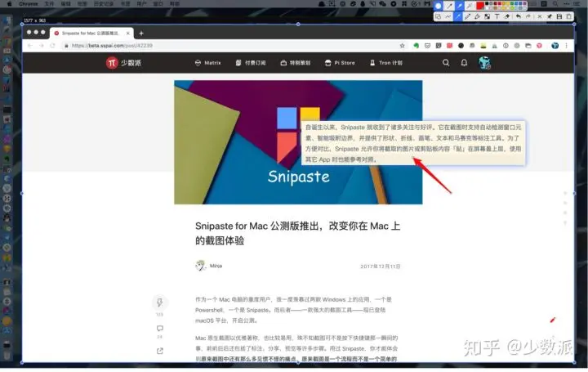This screenshot has height=372, width=588.
Task: Open Spotlight search in macOS menu bar
Action: 555,4
